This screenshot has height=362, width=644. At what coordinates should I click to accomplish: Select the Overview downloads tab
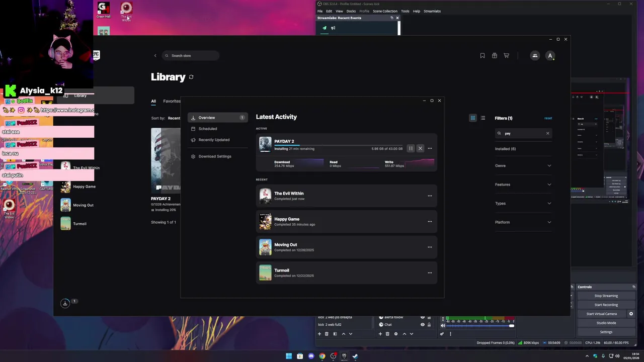click(x=217, y=118)
